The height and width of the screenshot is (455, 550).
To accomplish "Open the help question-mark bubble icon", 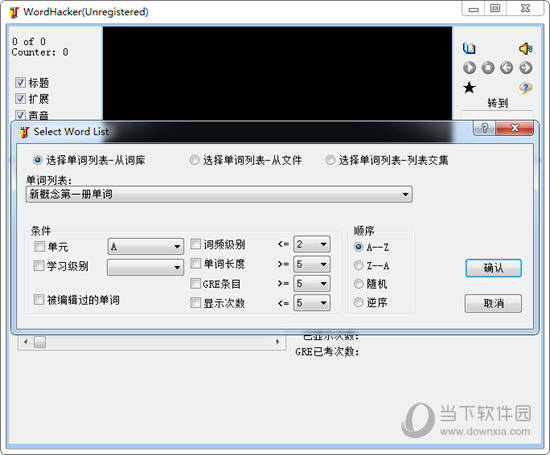I will pyautogui.click(x=525, y=88).
